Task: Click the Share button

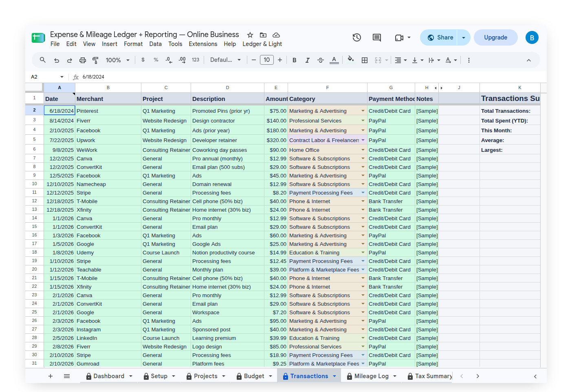Action: 439,37
